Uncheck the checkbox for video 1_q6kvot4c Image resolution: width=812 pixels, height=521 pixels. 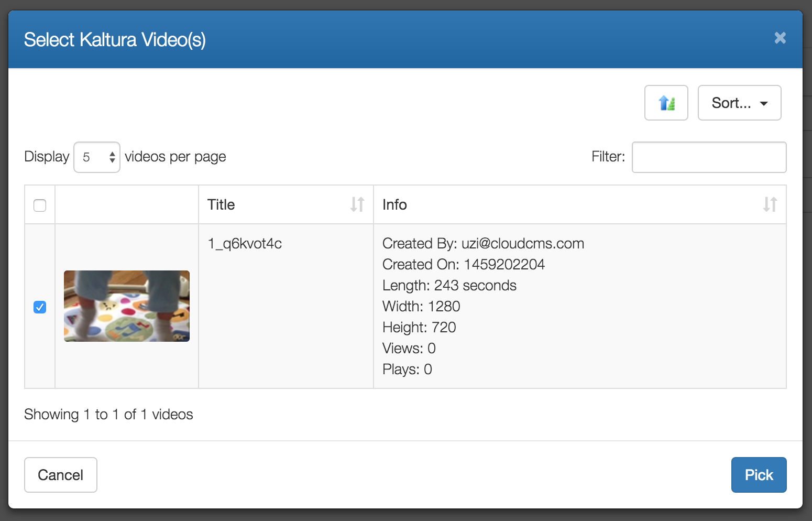pos(40,307)
